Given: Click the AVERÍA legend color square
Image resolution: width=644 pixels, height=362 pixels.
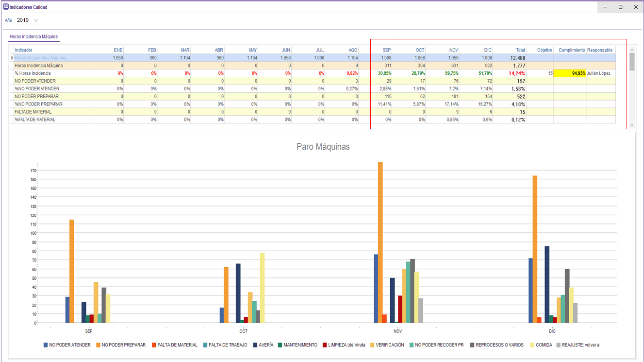Looking at the screenshot, I should point(257,345).
